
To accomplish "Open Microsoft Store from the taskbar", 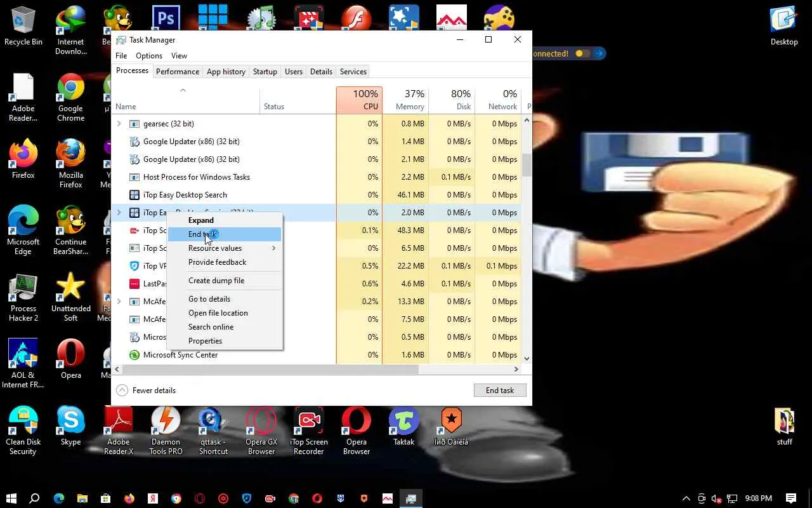I will [106, 498].
